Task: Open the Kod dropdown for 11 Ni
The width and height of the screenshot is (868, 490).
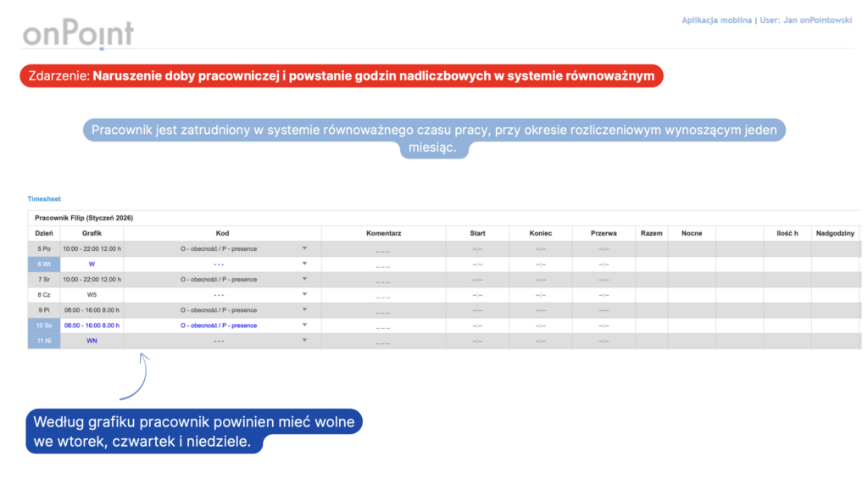Action: [304, 340]
